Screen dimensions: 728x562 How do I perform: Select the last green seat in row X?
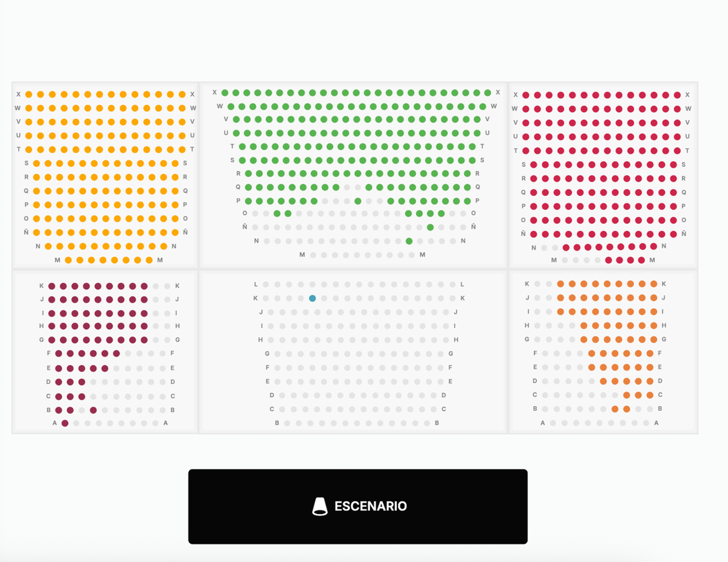[x=488, y=93]
